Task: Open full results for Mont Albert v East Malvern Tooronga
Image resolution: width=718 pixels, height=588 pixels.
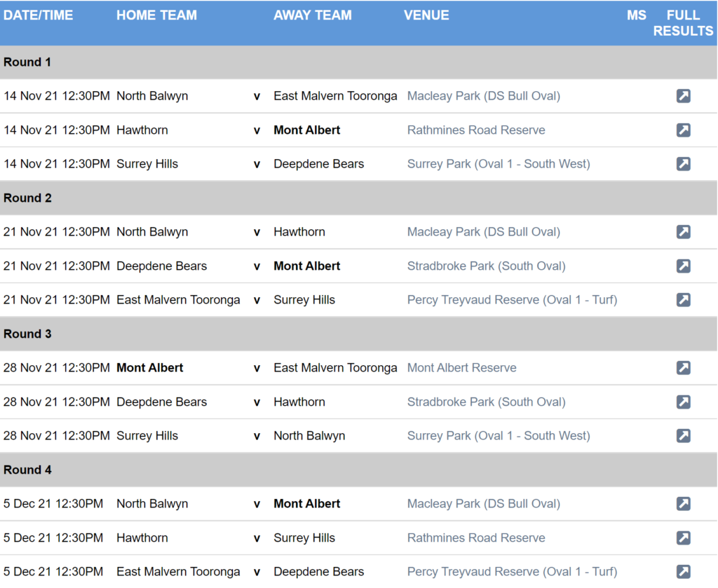Action: click(683, 368)
